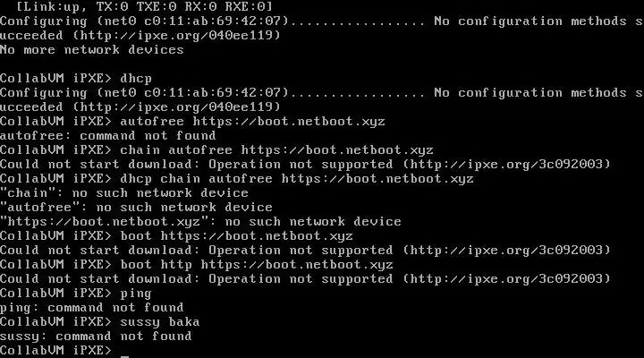
Task: Click the URL in the 'boot http' command
Action: click(x=297, y=264)
